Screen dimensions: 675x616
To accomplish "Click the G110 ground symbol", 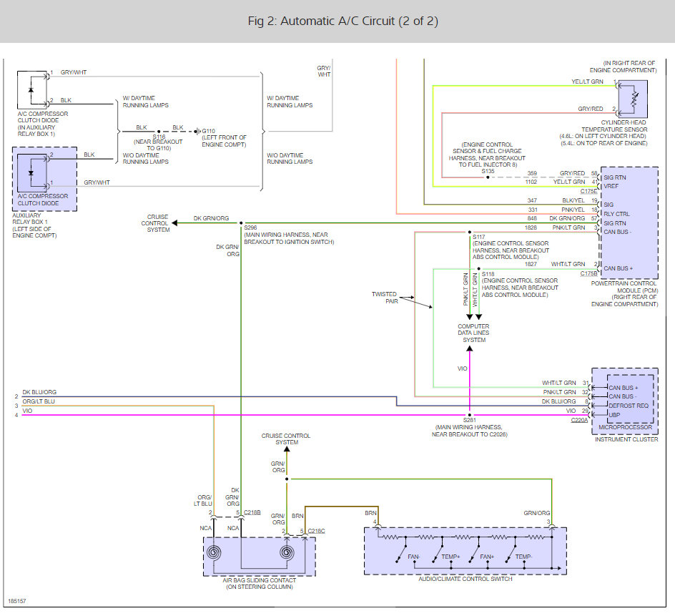I will point(197,131).
